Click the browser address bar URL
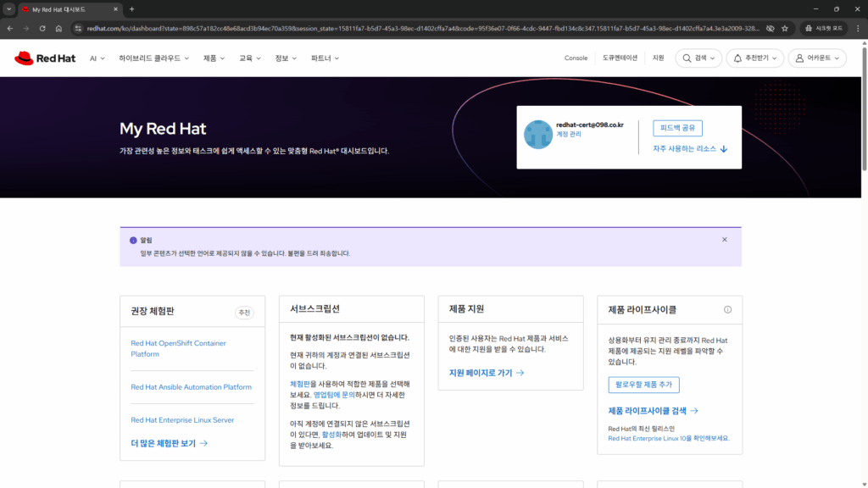The height and width of the screenshot is (488, 868). pos(424,28)
